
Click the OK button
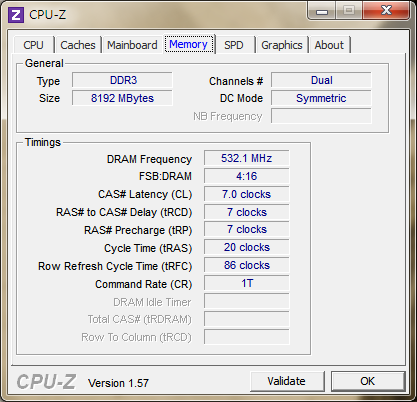(x=368, y=381)
